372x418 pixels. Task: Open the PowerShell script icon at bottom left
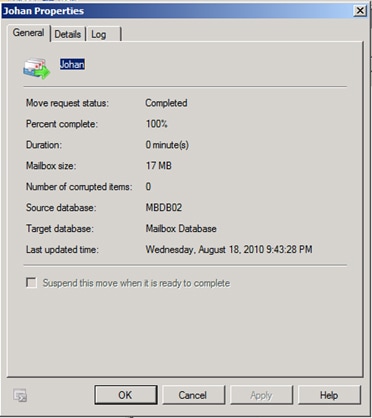(20, 395)
